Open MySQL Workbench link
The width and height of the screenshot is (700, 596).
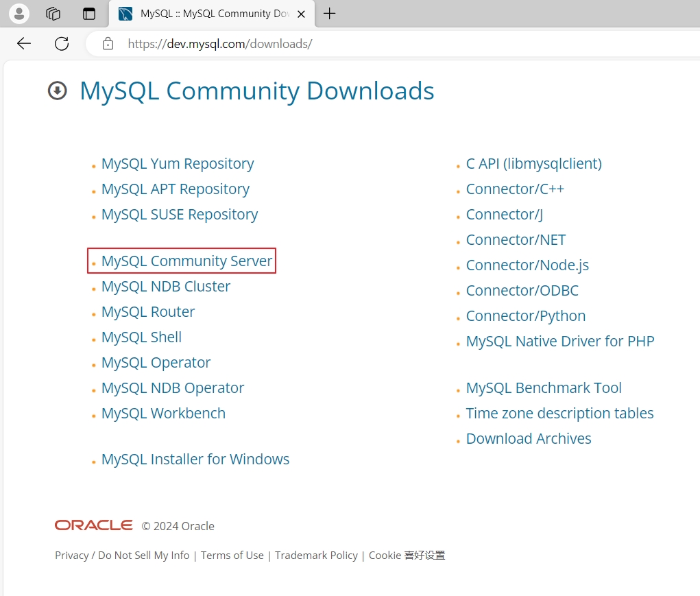point(163,414)
